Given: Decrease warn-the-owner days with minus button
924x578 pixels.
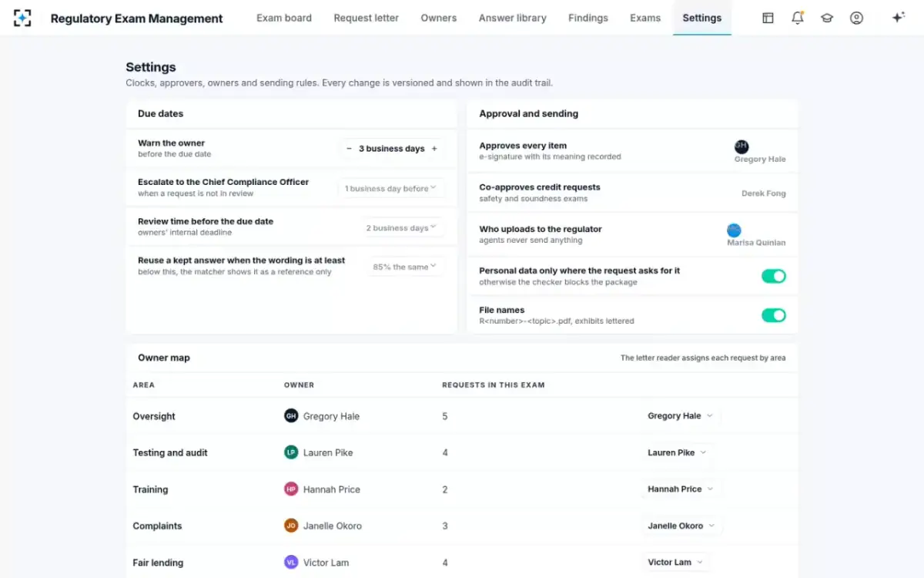Looking at the screenshot, I should tap(349, 149).
